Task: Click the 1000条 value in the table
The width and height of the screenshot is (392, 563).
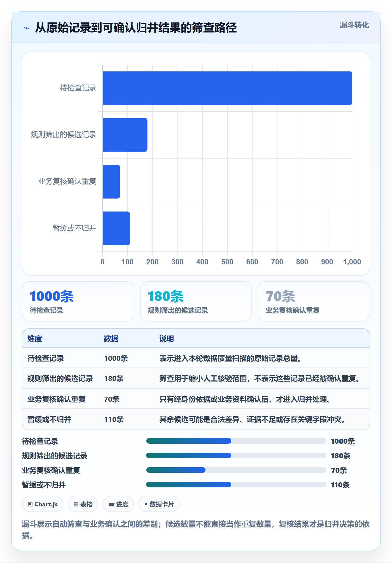Action: click(116, 358)
